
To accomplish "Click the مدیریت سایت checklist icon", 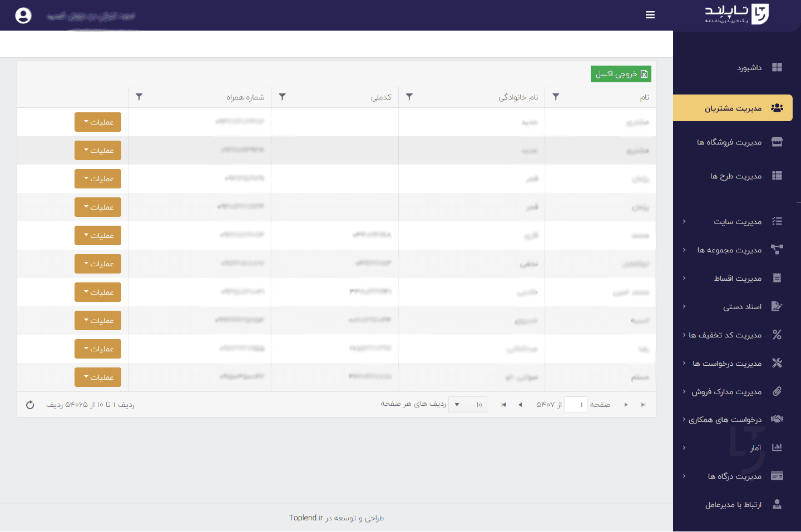I will 777,221.
